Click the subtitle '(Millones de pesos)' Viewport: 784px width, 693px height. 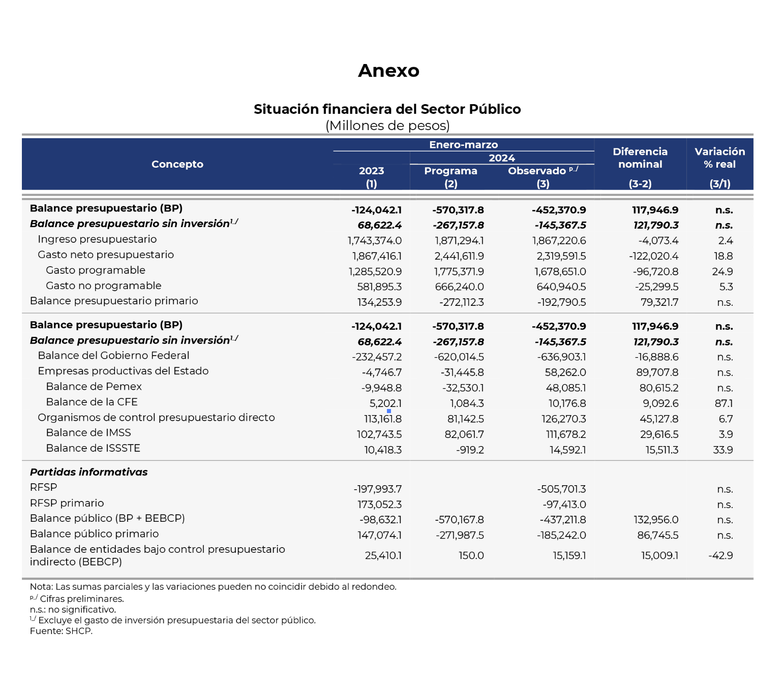(x=387, y=125)
